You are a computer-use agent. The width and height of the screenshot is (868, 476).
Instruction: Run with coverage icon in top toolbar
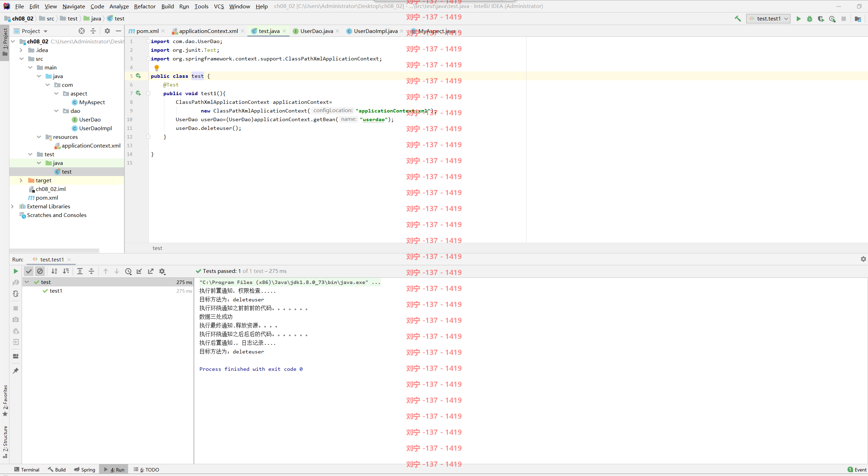tap(821, 19)
